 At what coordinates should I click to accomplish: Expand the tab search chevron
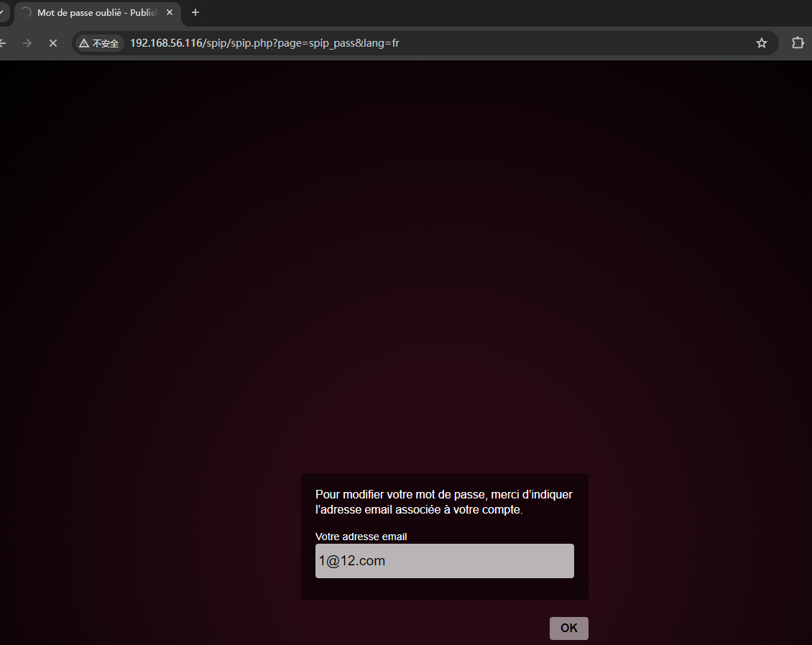tap(3, 12)
